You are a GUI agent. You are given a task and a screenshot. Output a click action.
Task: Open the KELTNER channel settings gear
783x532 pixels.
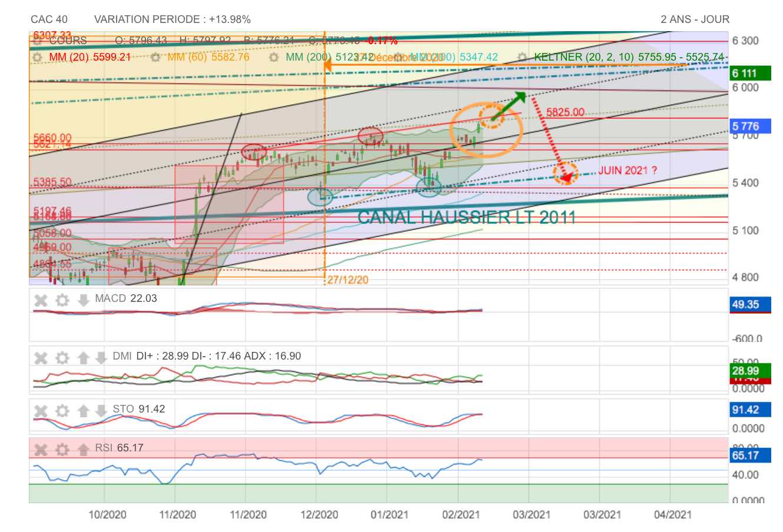(522, 57)
